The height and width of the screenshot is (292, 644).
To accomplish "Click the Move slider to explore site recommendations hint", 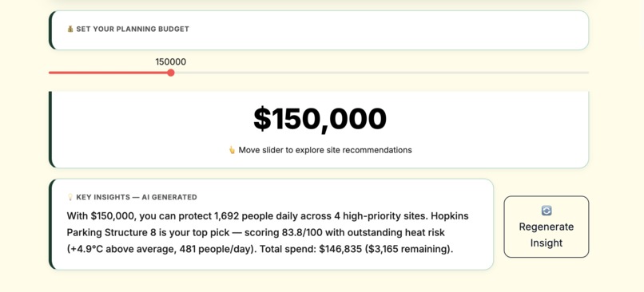I will click(x=325, y=150).
